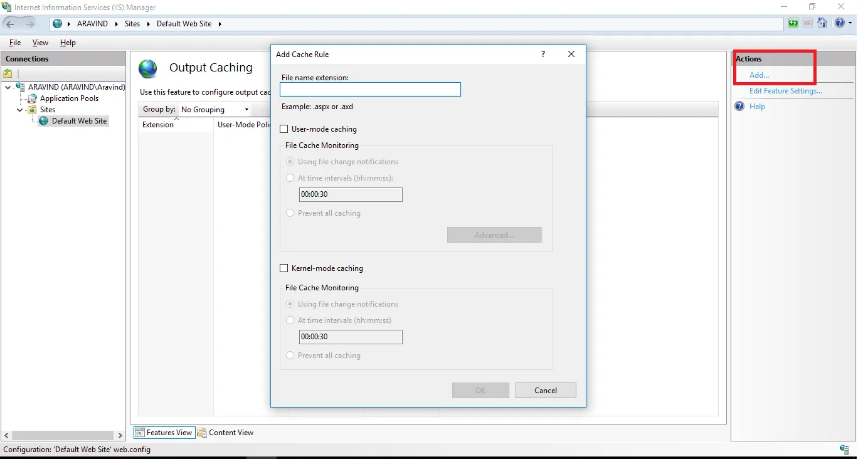
Task: Click the Output Caching heading text
Action: [211, 68]
